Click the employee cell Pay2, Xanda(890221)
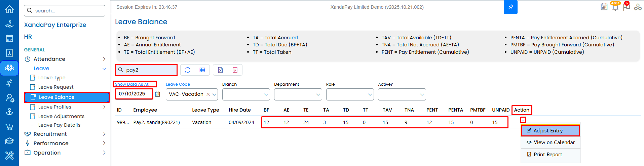 156,122
